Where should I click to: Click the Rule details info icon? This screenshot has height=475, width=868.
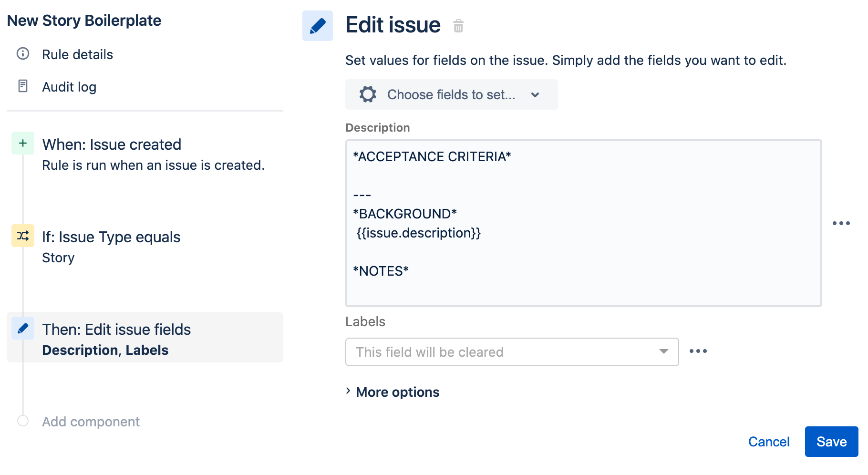(x=23, y=53)
